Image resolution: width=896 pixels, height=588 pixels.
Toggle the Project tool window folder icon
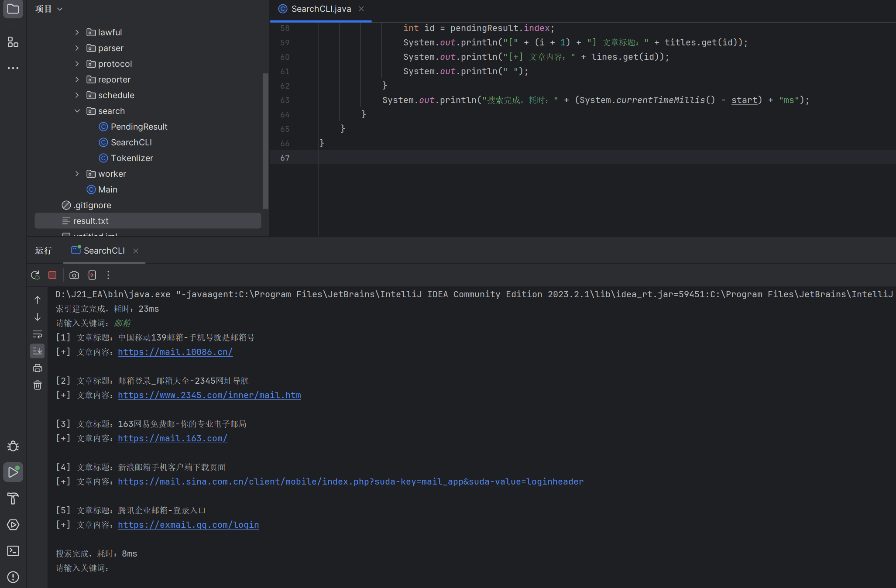tap(13, 9)
